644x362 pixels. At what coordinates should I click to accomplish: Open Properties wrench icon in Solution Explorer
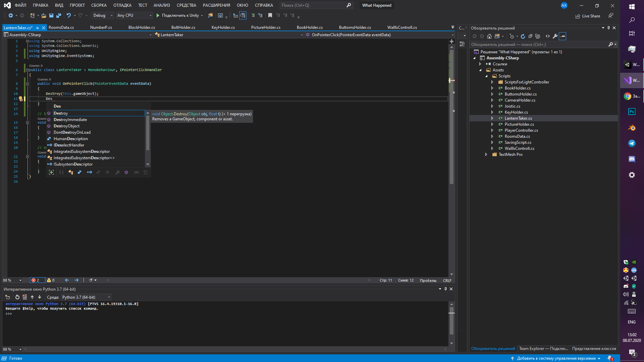555,36
